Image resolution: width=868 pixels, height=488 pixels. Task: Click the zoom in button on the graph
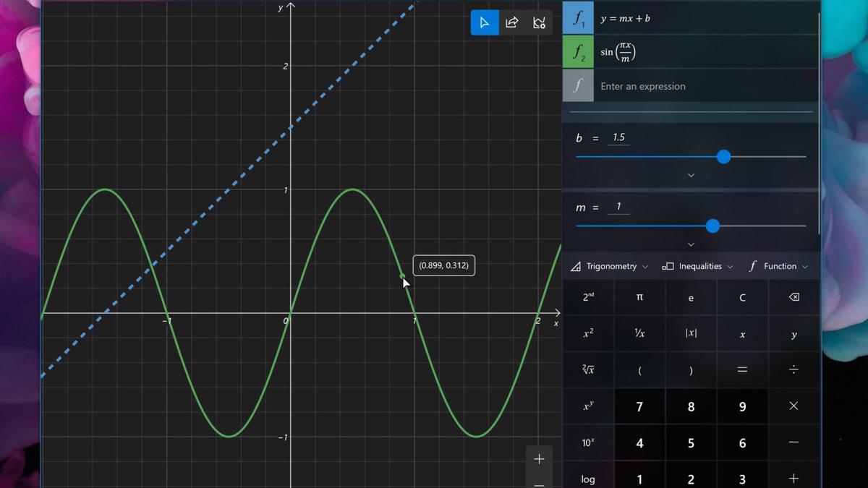click(x=538, y=458)
